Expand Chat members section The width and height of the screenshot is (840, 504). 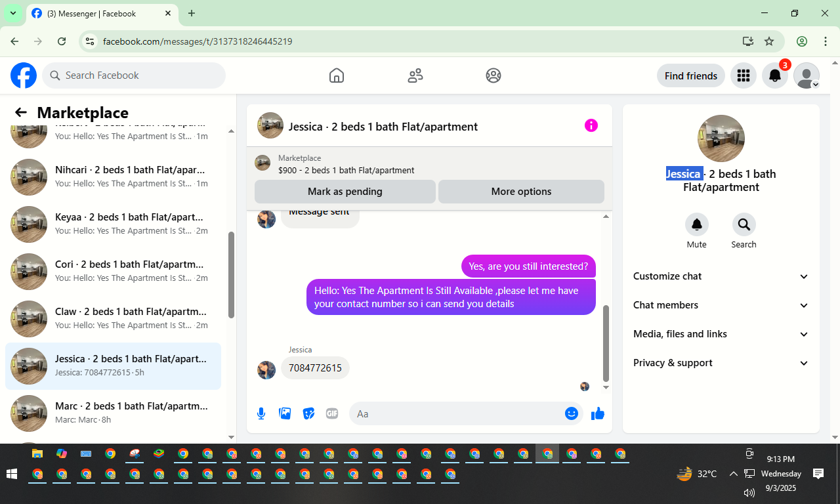pyautogui.click(x=721, y=305)
